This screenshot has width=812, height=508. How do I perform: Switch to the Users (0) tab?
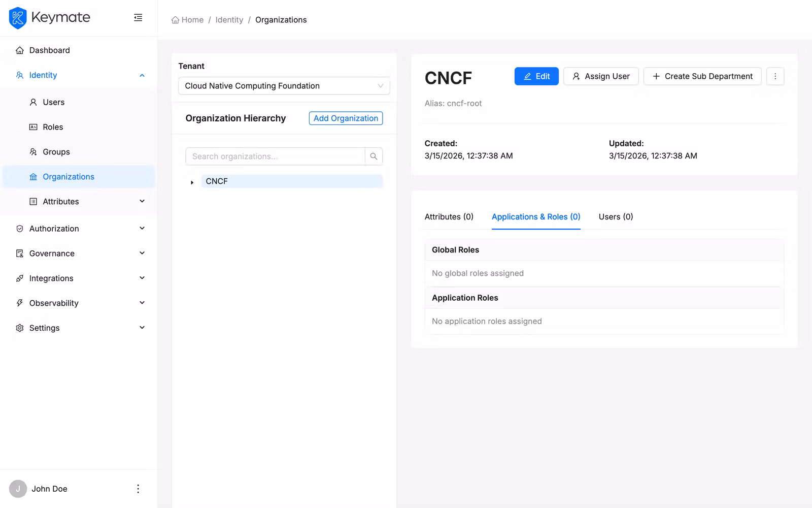pos(615,217)
